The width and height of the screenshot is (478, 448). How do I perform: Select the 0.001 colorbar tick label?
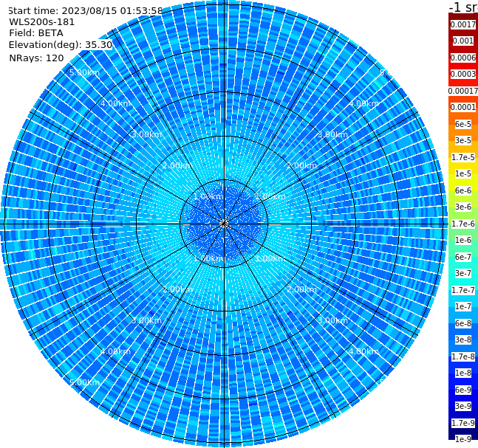click(463, 41)
